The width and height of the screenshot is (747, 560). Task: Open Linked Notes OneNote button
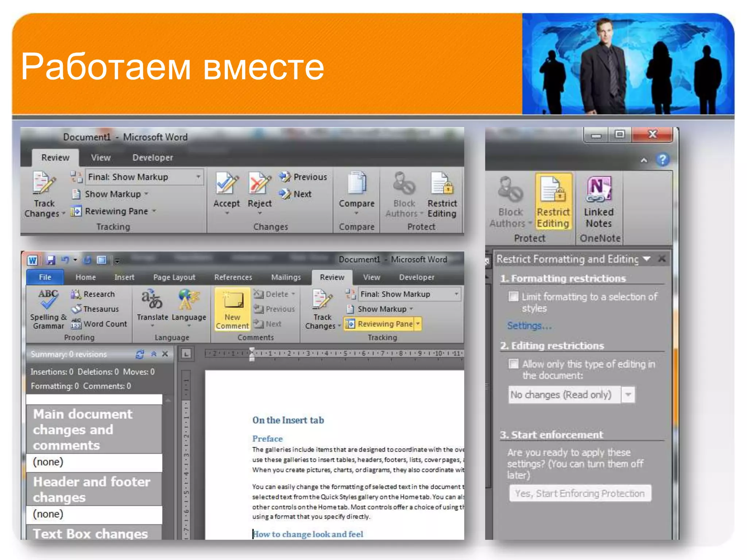tap(599, 202)
